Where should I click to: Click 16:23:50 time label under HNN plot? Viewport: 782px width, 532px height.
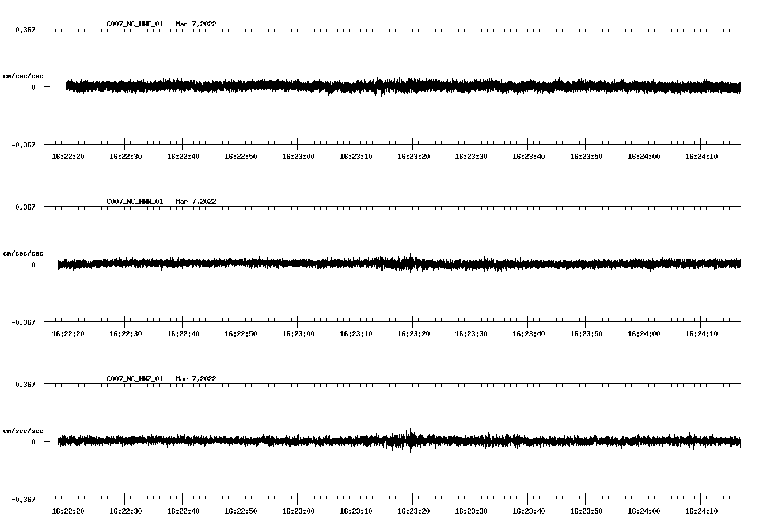(586, 333)
